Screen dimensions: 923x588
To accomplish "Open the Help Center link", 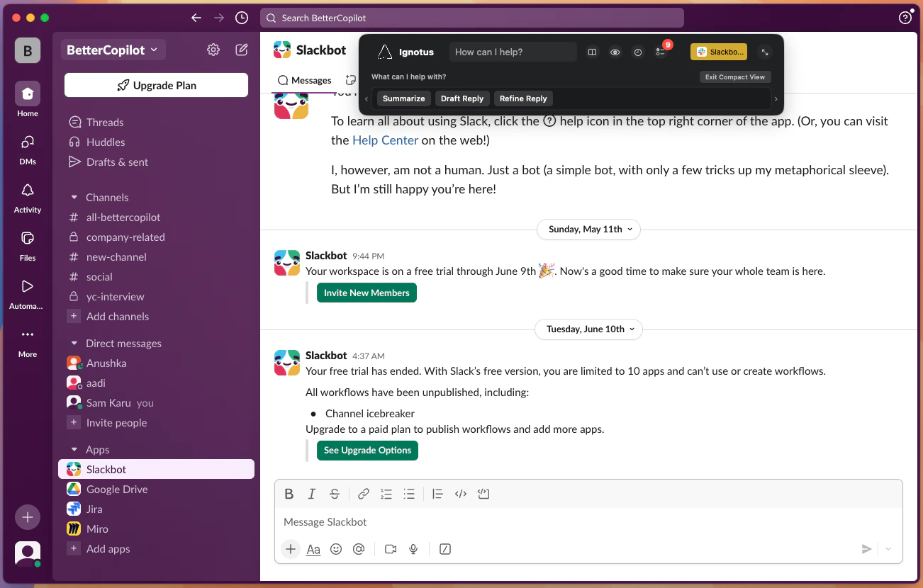I will [385, 140].
